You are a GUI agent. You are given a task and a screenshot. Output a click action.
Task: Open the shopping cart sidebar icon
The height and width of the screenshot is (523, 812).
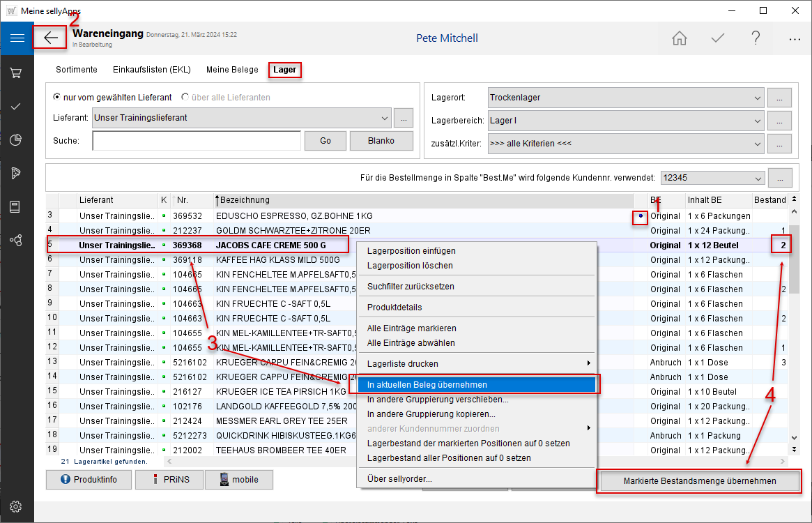(x=16, y=73)
